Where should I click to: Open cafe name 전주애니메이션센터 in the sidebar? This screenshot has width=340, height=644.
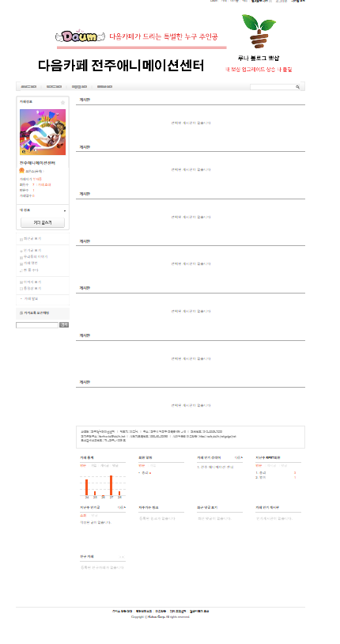click(x=37, y=163)
